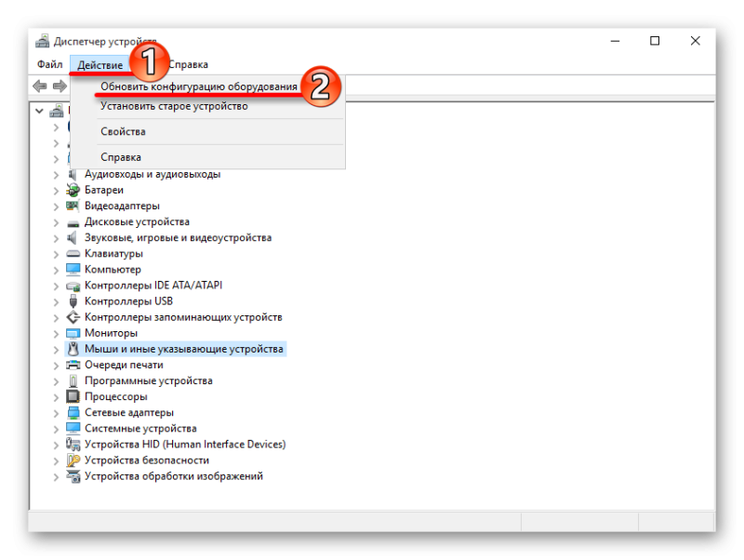Screen dimensions: 744x560
Task: Expand the Дисковые устройства category
Action: (x=56, y=223)
